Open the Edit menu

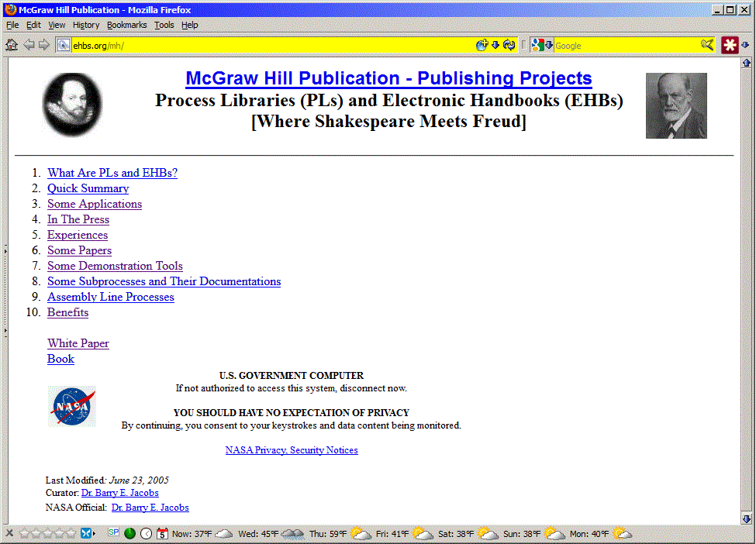tap(33, 25)
